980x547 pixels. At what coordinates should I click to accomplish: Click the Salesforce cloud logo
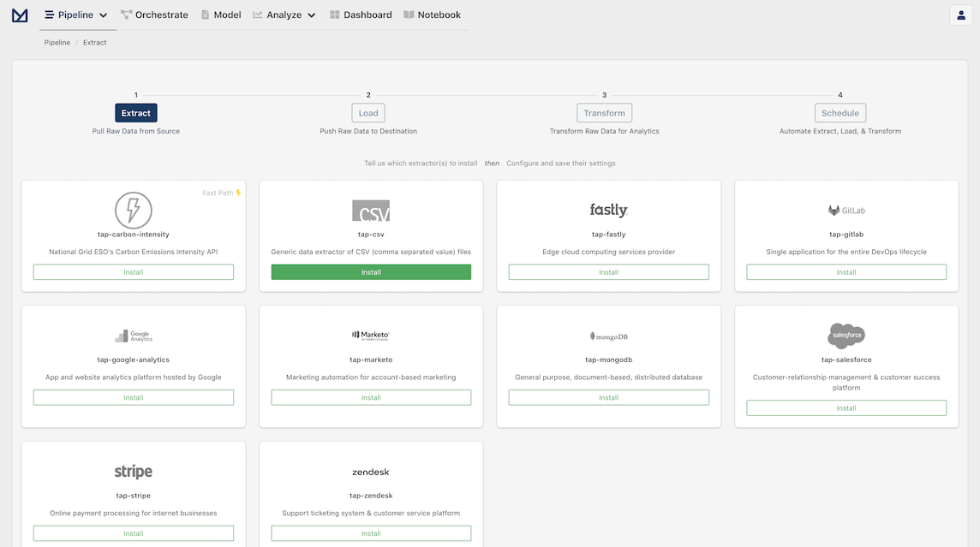(846, 336)
